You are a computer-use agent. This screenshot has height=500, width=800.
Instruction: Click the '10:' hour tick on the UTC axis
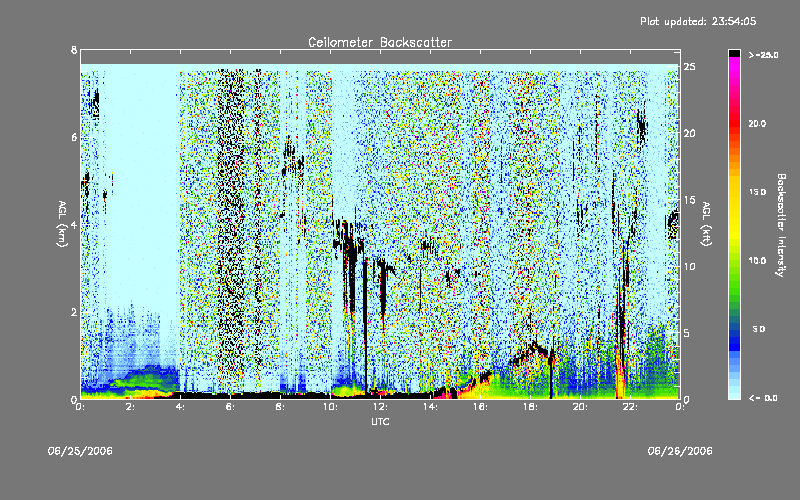pyautogui.click(x=330, y=407)
